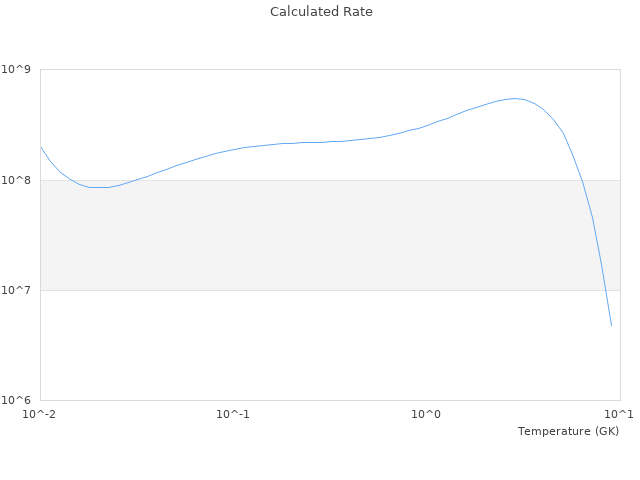Click the 10^8 horizontal gridline near 10^-1
This screenshot has height=480, width=640.
(233, 180)
